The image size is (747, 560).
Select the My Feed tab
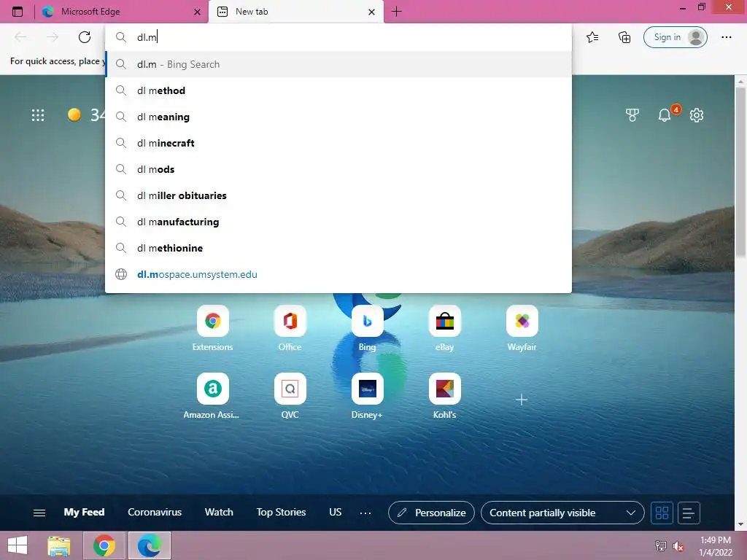point(85,513)
